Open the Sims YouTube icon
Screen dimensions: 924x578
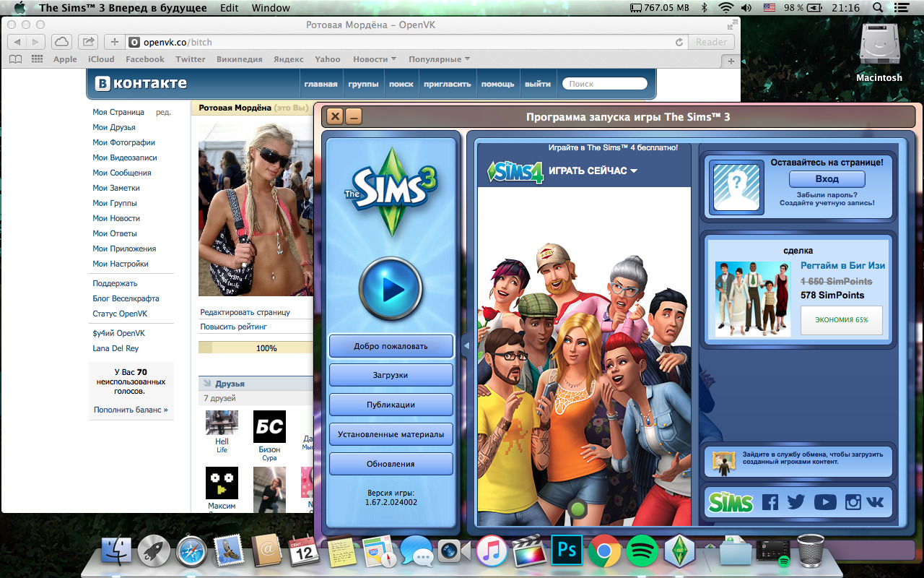(825, 502)
